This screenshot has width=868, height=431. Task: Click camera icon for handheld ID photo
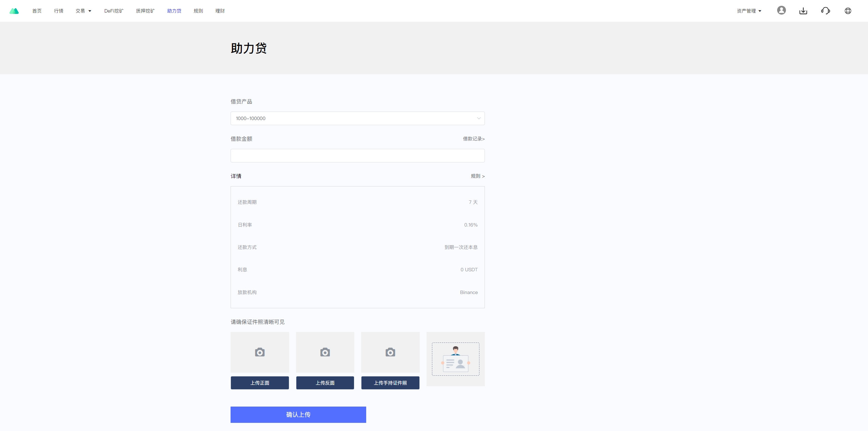click(390, 352)
